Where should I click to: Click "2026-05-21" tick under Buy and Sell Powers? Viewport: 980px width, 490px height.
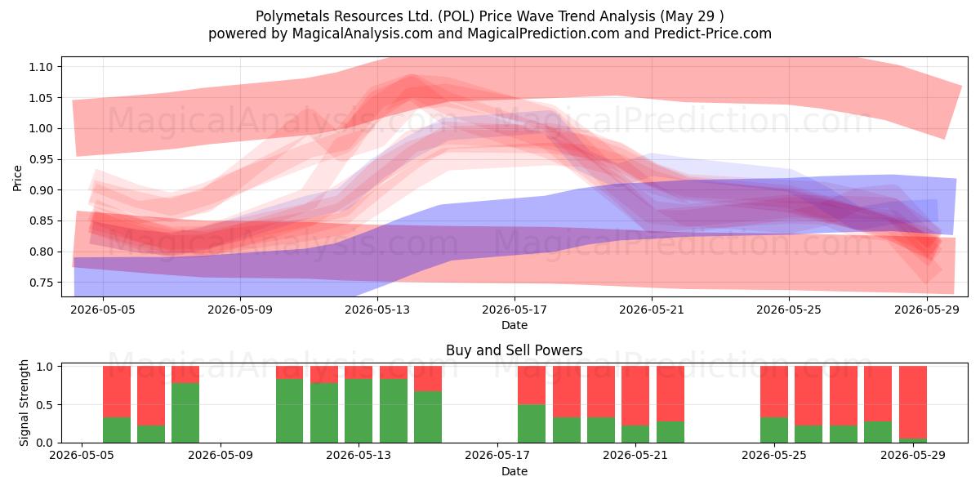click(x=635, y=457)
